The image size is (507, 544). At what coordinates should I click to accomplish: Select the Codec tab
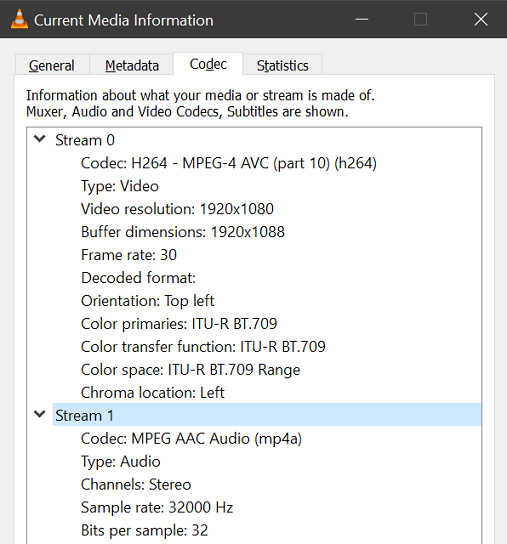coord(208,64)
